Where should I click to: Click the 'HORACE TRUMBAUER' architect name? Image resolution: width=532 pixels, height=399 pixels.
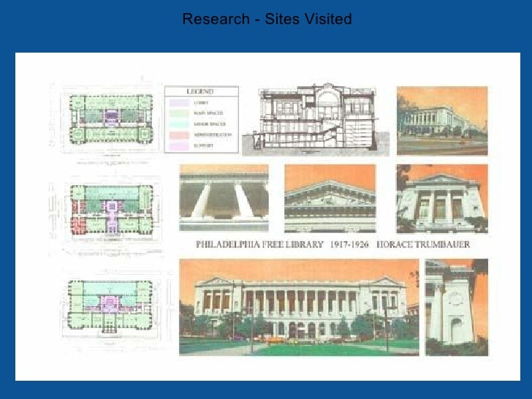pyautogui.click(x=423, y=244)
